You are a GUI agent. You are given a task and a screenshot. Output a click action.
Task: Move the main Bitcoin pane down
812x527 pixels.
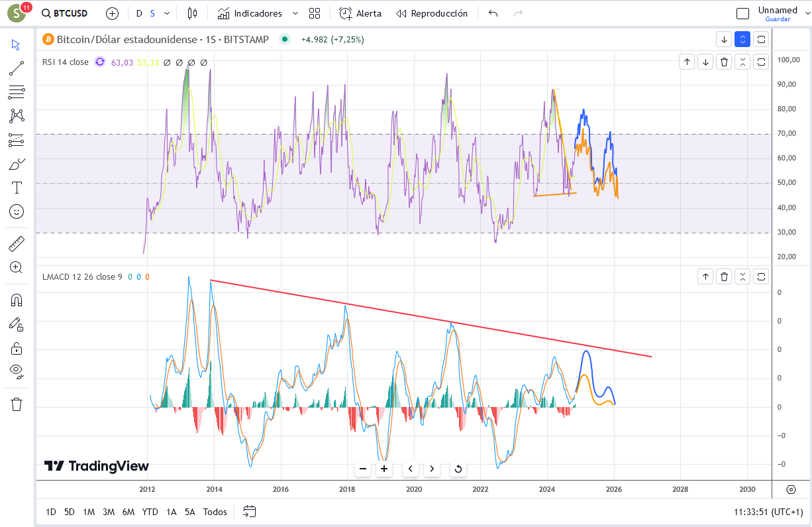(725, 39)
